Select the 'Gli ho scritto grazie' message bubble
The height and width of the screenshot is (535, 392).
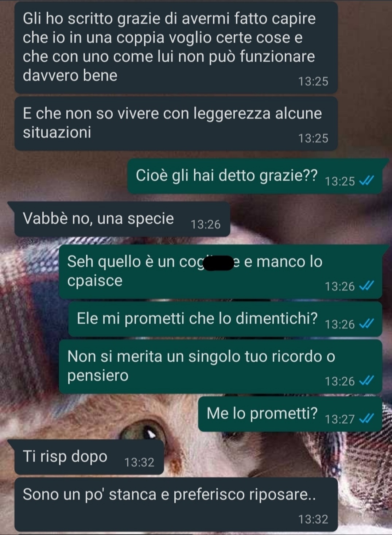[176, 47]
